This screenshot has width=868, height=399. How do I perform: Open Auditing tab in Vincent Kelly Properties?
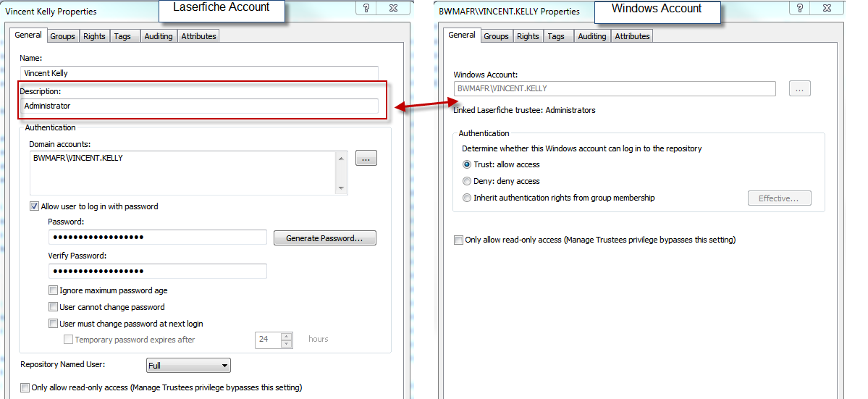(159, 36)
